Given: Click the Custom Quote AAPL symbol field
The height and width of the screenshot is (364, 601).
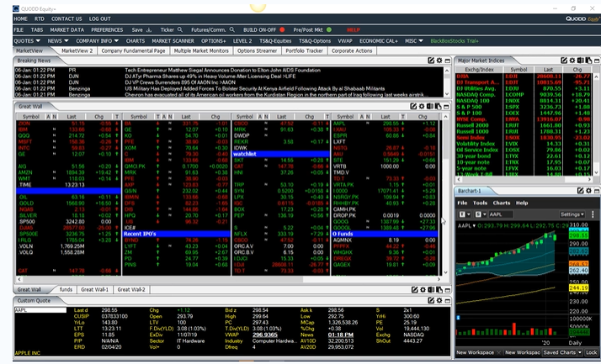Looking at the screenshot, I should click(x=40, y=310).
